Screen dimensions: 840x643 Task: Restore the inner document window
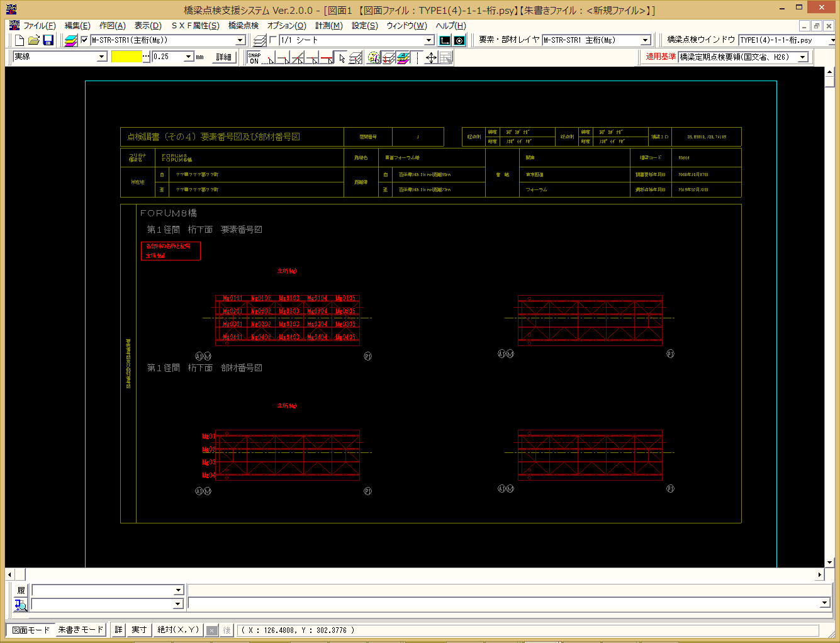click(x=817, y=26)
